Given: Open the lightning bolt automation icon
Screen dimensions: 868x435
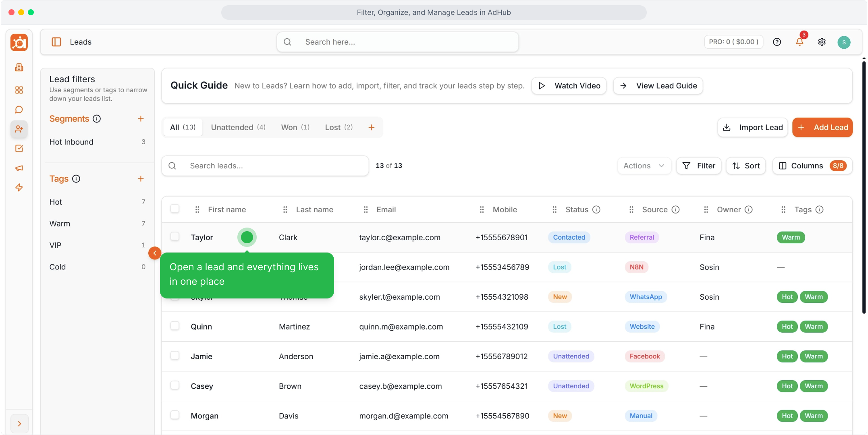Looking at the screenshot, I should pos(19,187).
